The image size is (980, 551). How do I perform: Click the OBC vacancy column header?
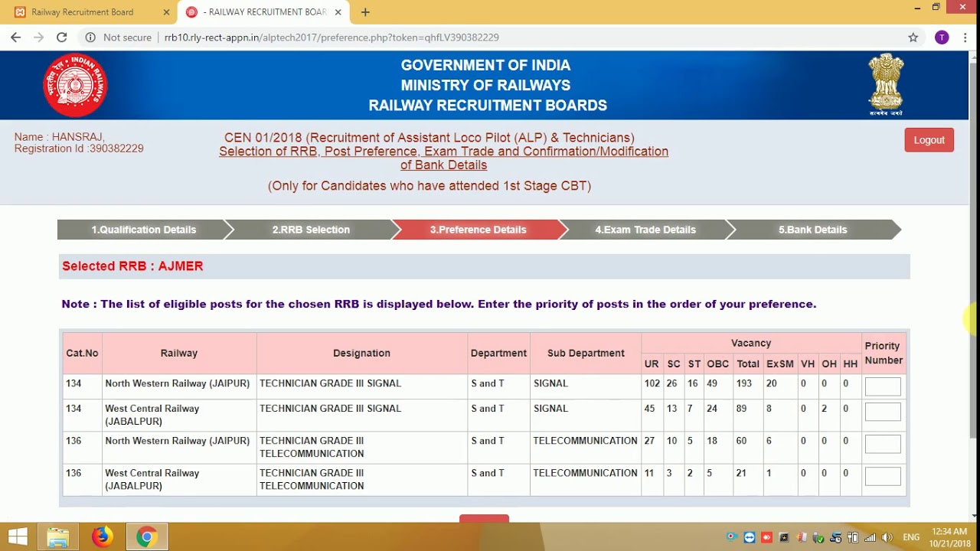point(717,364)
